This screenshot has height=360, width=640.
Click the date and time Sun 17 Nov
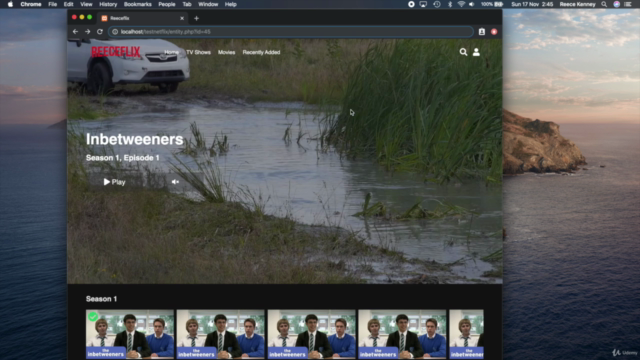point(532,4)
